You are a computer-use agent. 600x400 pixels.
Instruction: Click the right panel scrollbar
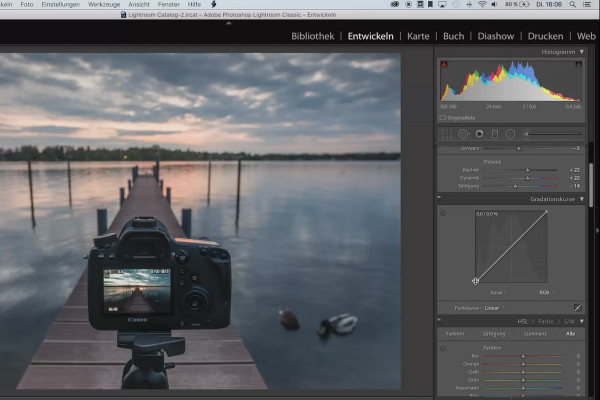click(591, 186)
